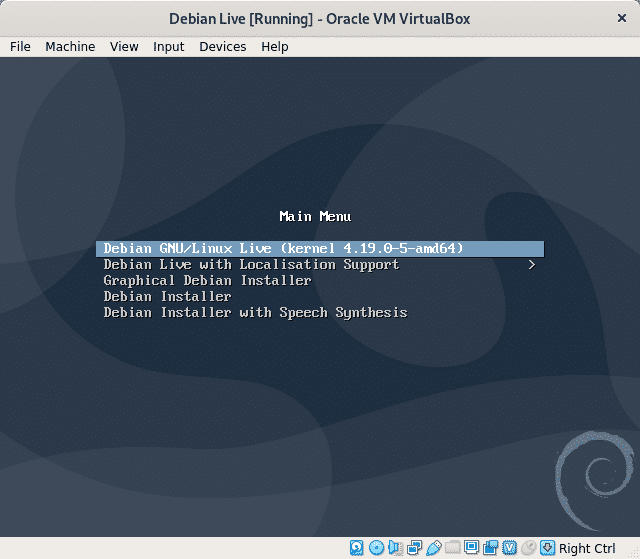Screen dimensions: 640x559
Task: Open the View menu
Action: 124,47
